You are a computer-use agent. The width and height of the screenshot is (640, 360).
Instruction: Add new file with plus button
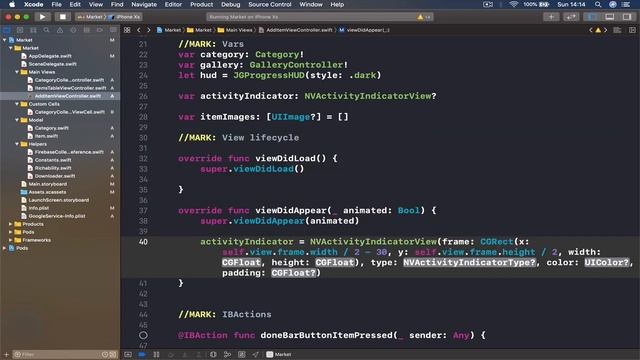tap(6, 355)
